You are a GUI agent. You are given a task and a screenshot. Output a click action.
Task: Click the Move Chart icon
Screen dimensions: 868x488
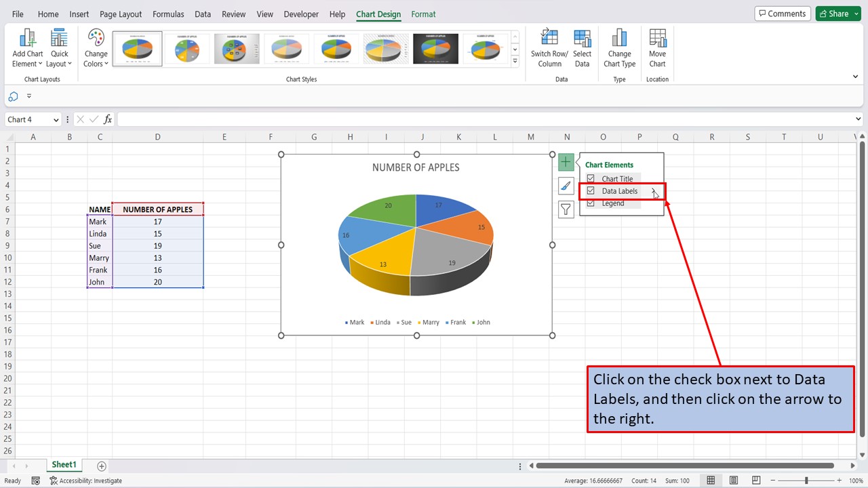coord(657,47)
